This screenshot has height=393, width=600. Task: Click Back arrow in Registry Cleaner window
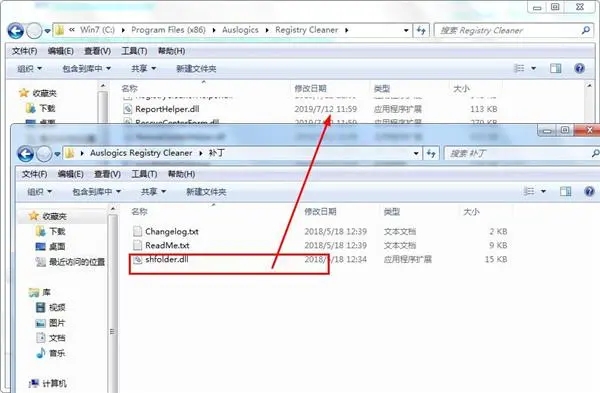[16, 31]
